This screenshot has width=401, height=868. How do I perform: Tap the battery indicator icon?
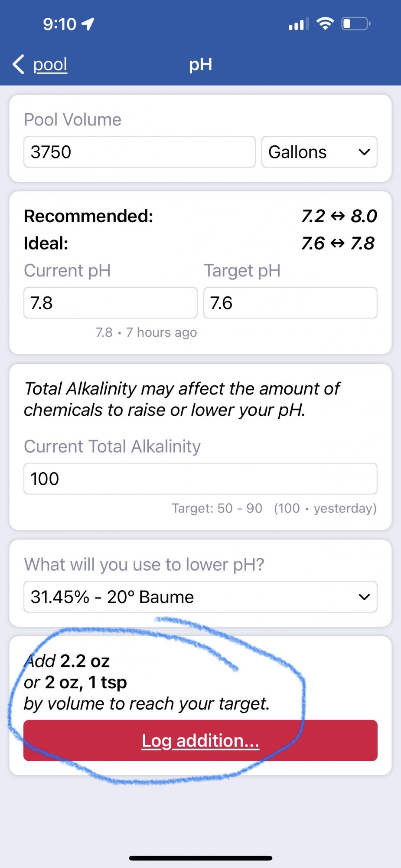click(x=356, y=23)
